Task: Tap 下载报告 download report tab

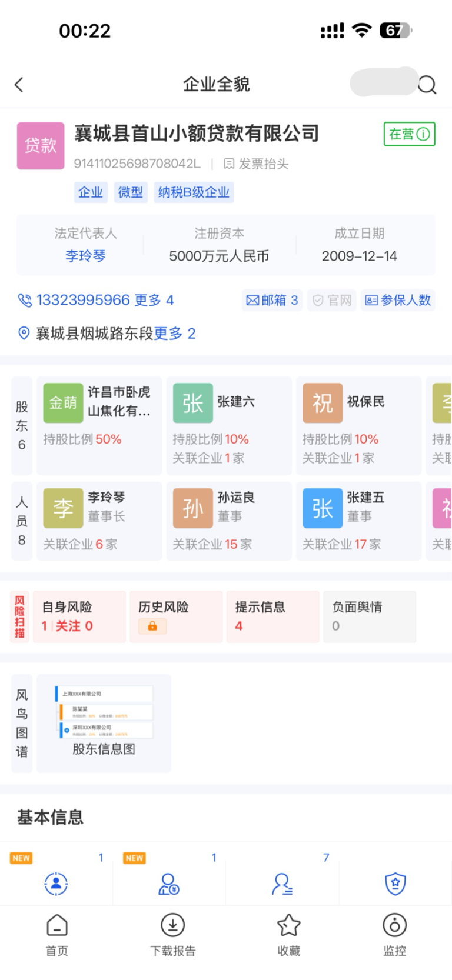Action: pos(172,935)
